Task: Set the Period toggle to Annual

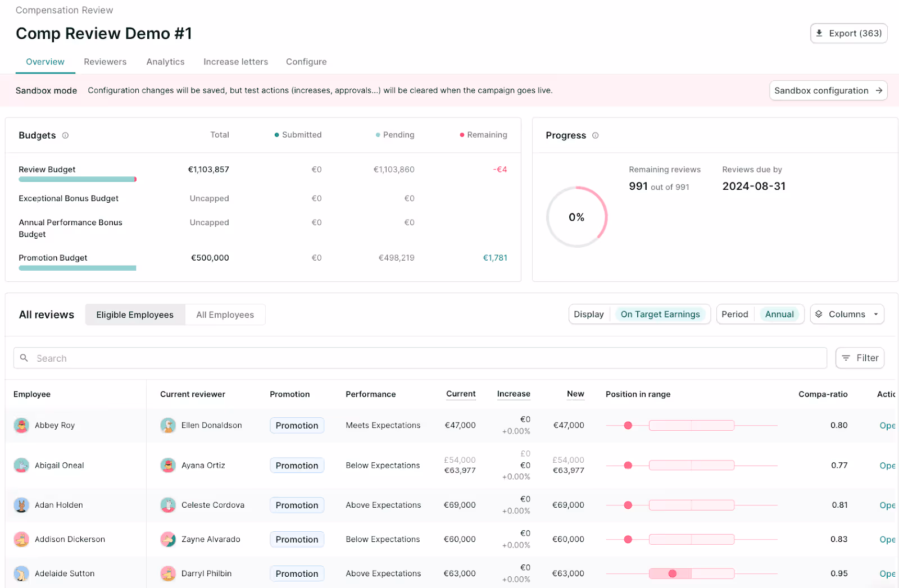Action: [x=779, y=314]
